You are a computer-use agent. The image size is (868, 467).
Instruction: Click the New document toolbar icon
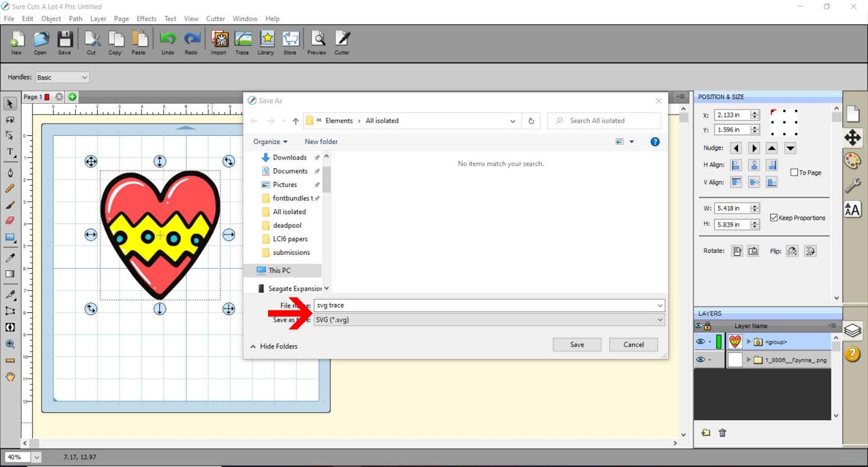17,43
